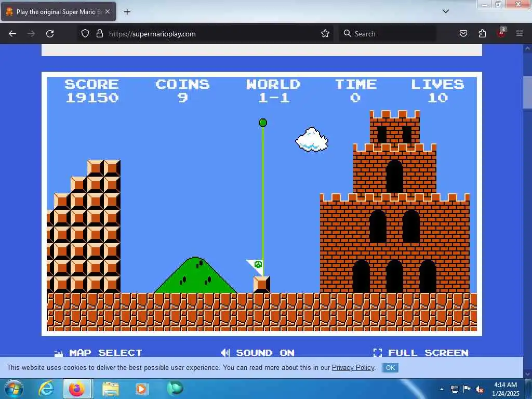Open the 4:14 AM clock and date
Image resolution: width=532 pixels, height=399 pixels.
pos(506,389)
